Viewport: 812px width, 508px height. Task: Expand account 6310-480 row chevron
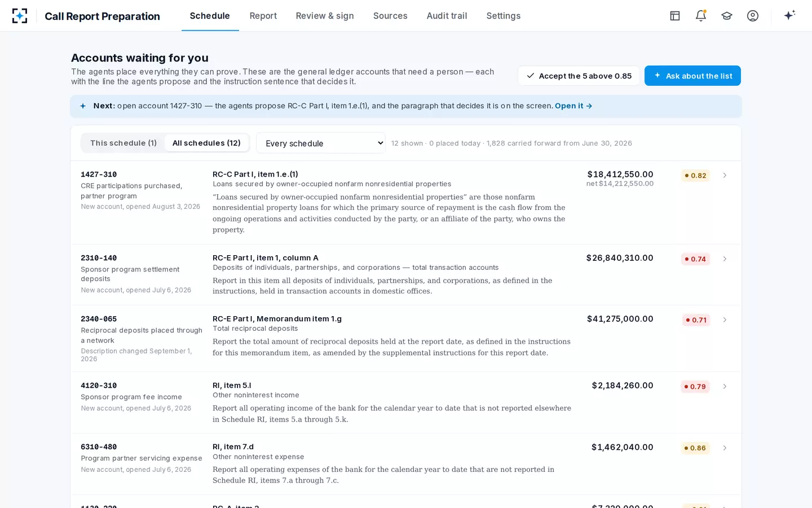(725, 448)
